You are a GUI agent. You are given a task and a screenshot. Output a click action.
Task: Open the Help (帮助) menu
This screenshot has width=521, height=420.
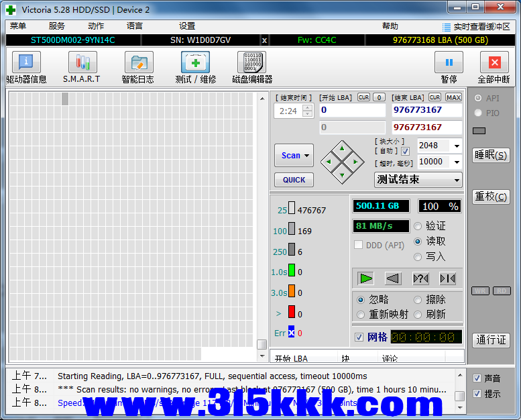click(390, 26)
